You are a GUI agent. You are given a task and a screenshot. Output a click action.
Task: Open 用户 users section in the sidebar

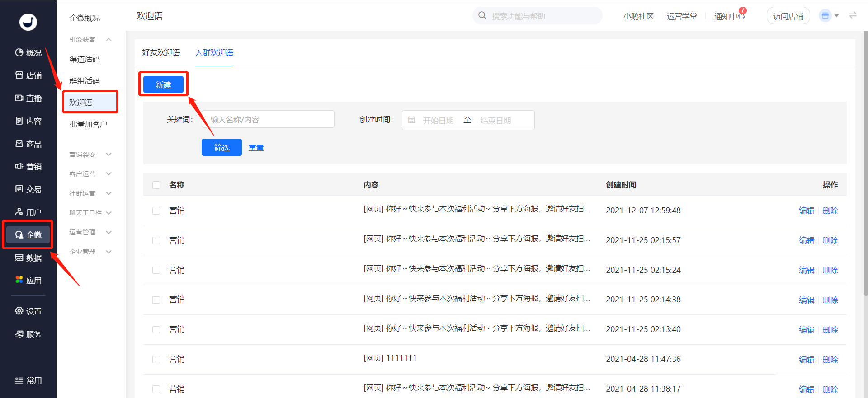coord(28,212)
